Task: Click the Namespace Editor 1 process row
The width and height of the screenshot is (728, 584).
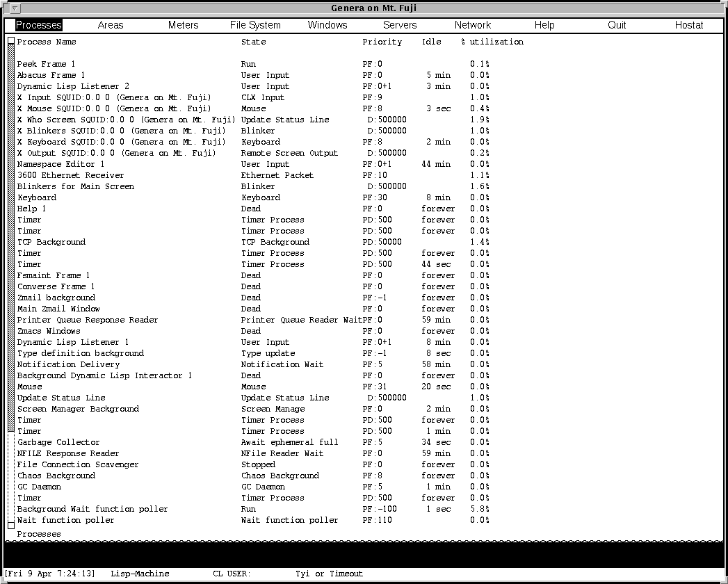Action: (x=61, y=164)
